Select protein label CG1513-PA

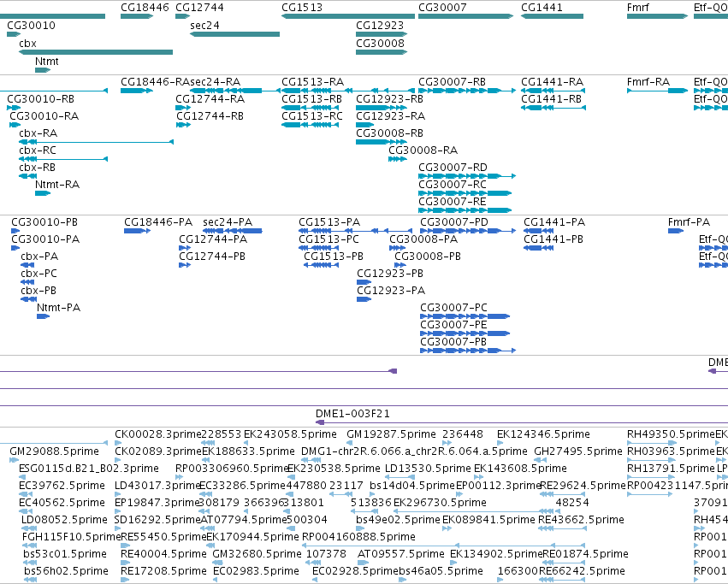click(x=329, y=222)
